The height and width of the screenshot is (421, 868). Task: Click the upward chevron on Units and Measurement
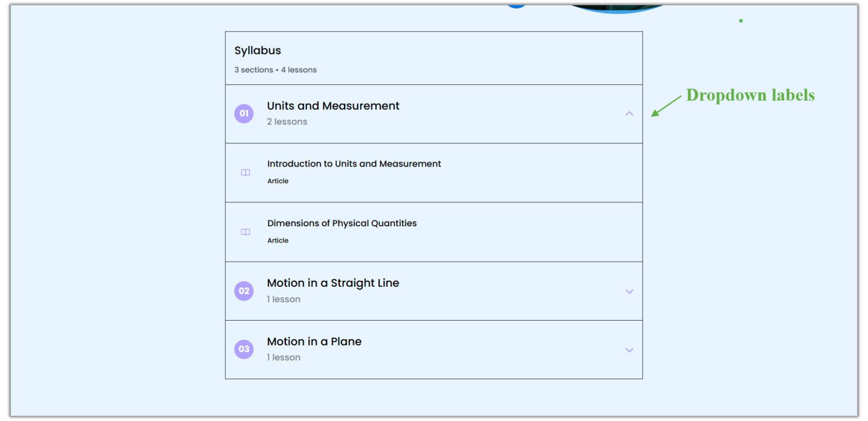coord(629,114)
